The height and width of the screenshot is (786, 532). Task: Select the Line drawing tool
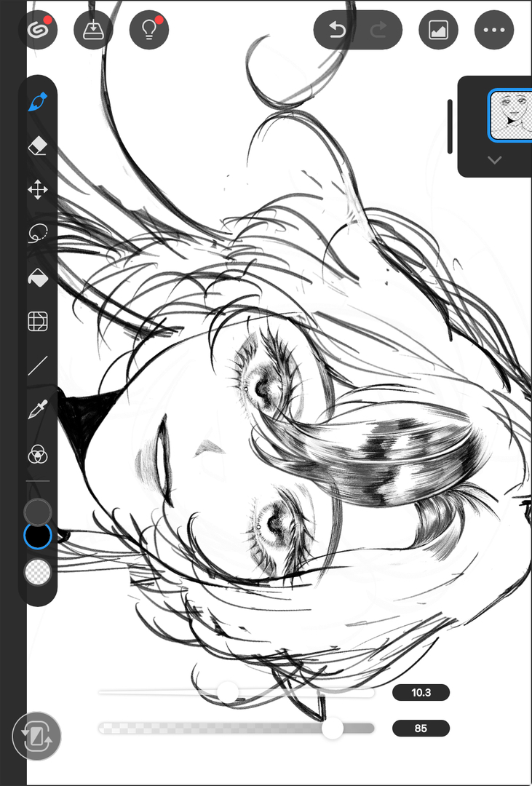click(38, 366)
